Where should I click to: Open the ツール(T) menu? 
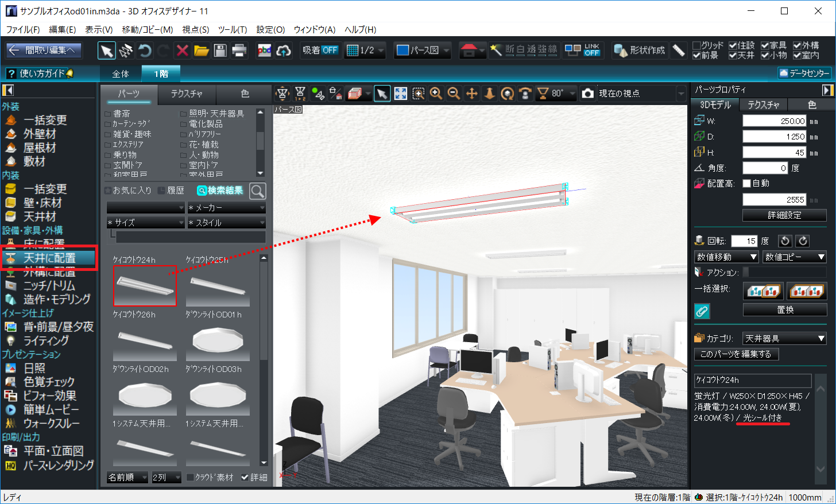point(232,29)
